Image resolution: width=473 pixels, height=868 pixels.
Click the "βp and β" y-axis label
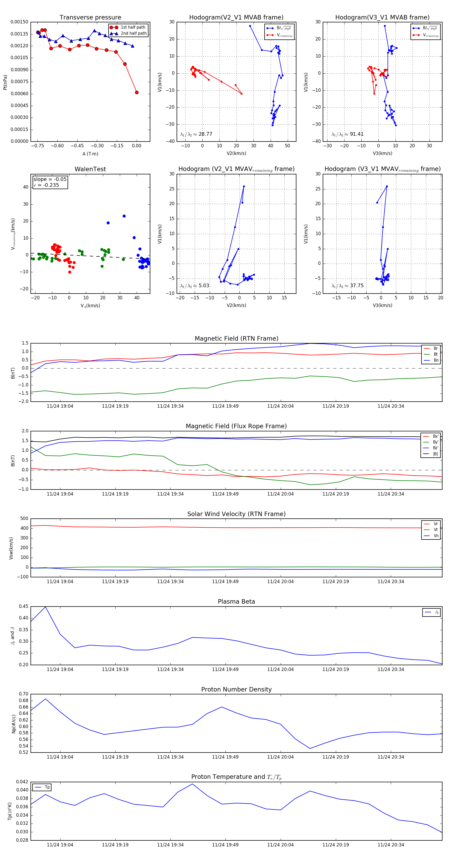(12, 636)
